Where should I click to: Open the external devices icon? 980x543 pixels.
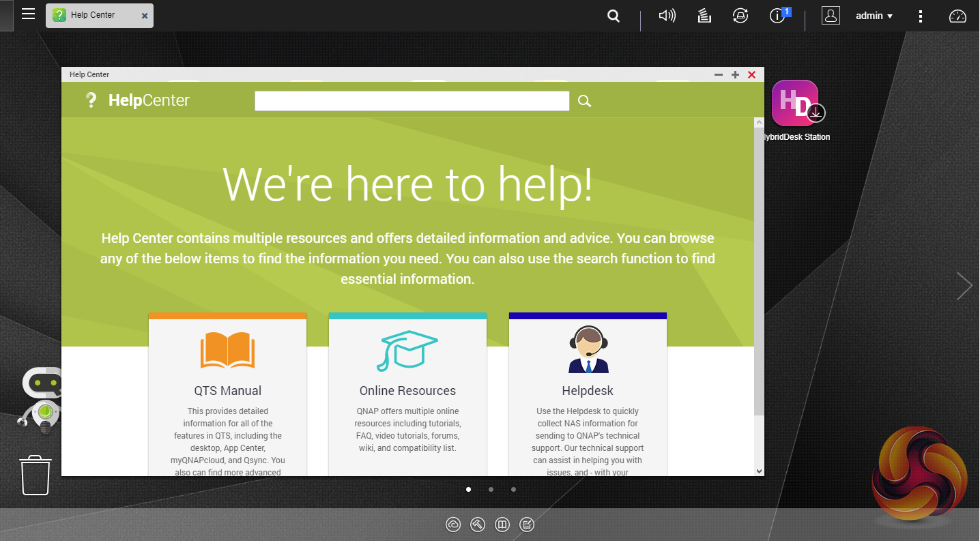point(740,16)
